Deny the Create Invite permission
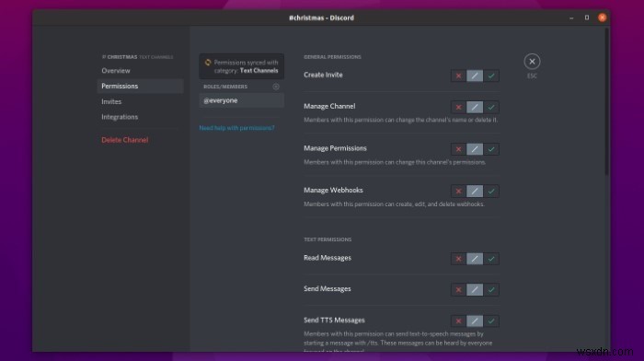This screenshot has height=361, width=644. point(458,76)
